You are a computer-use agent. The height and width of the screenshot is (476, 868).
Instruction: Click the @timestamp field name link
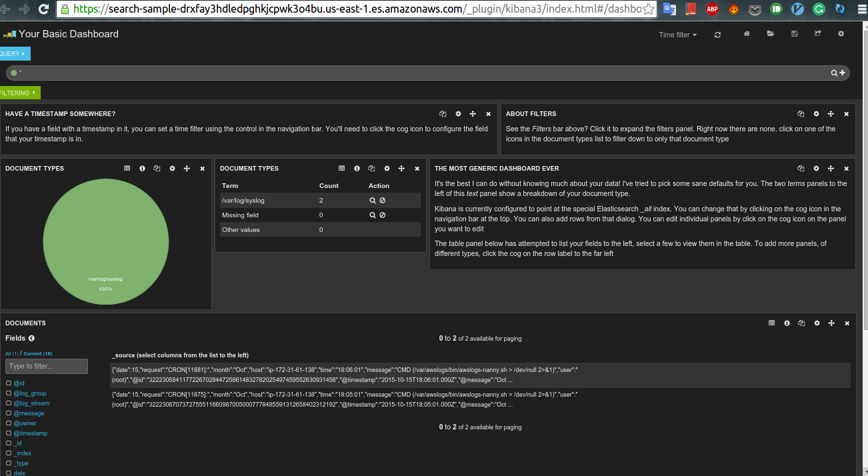(x=31, y=433)
